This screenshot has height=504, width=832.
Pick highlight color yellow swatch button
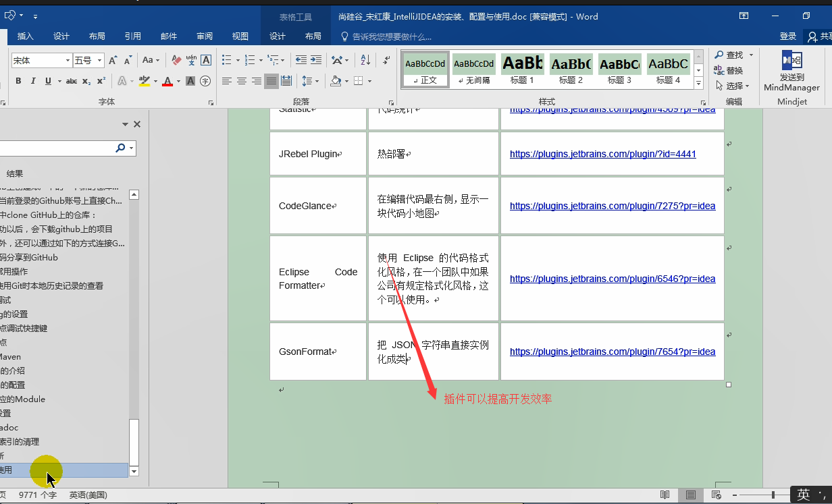(x=144, y=81)
